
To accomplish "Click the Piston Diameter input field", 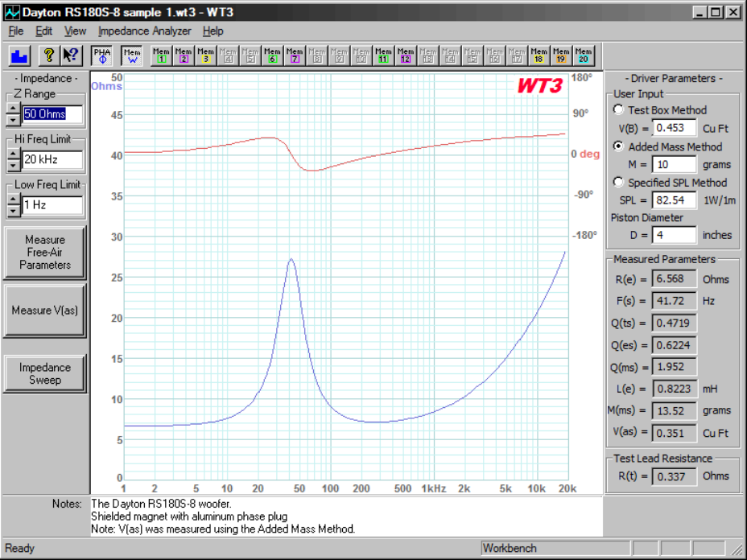I will (674, 235).
